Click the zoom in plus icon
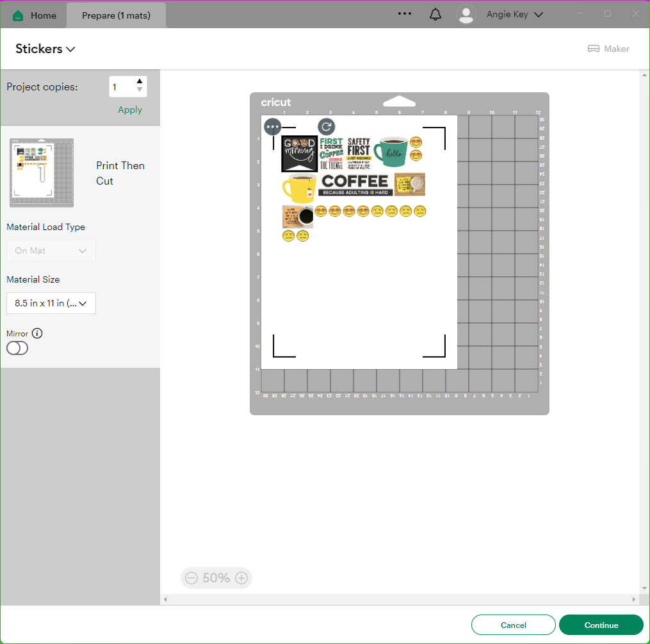Image resolution: width=650 pixels, height=644 pixels. pyautogui.click(x=241, y=578)
